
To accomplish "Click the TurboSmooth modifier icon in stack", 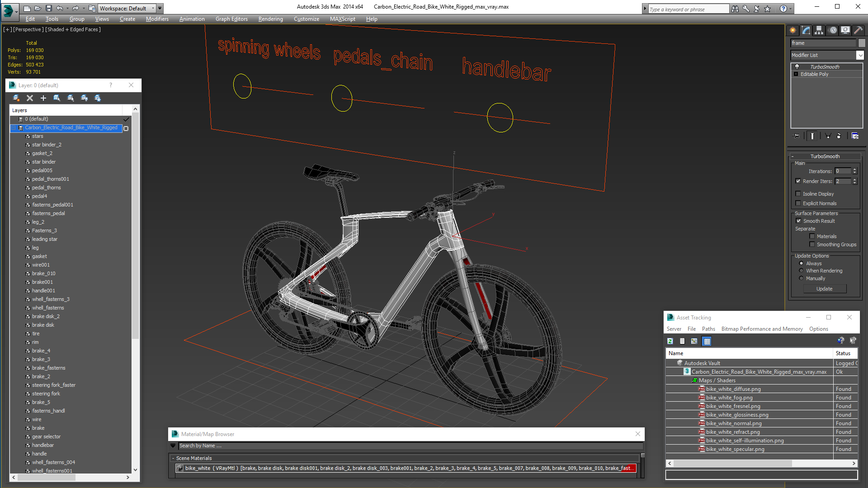I will click(x=797, y=66).
